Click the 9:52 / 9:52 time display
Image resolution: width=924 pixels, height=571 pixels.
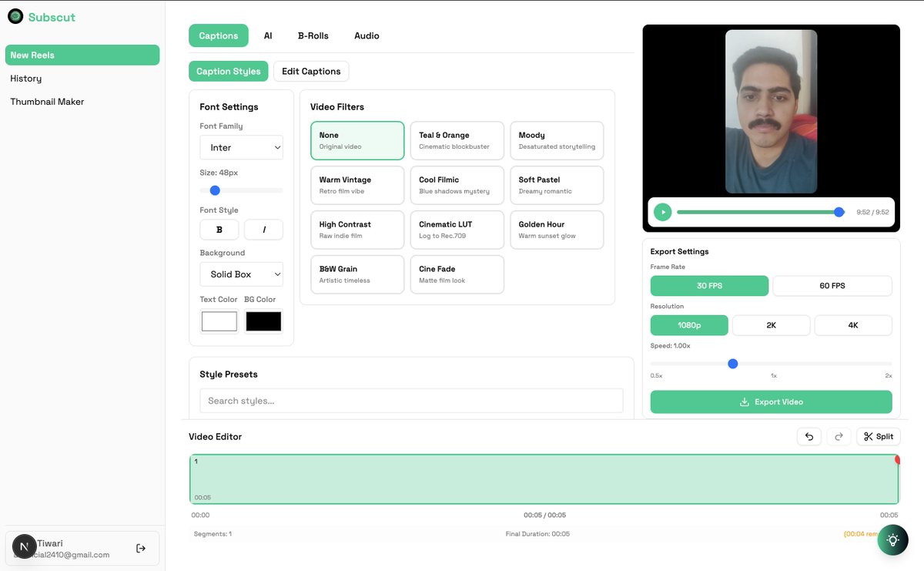pos(872,212)
